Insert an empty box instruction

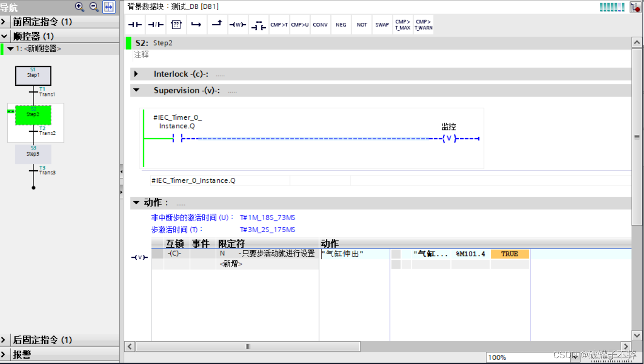pyautogui.click(x=176, y=25)
